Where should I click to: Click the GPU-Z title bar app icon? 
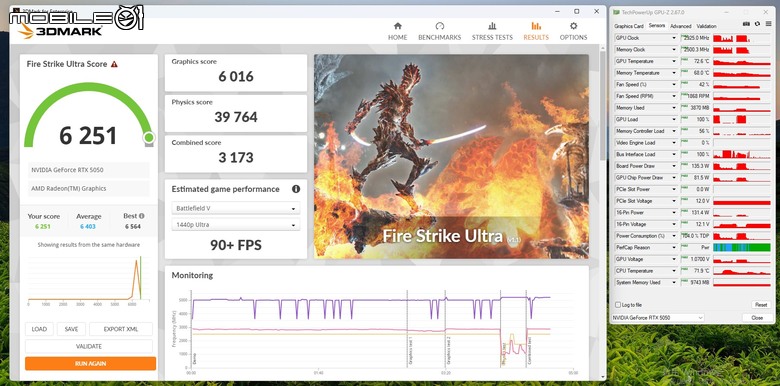(616, 12)
